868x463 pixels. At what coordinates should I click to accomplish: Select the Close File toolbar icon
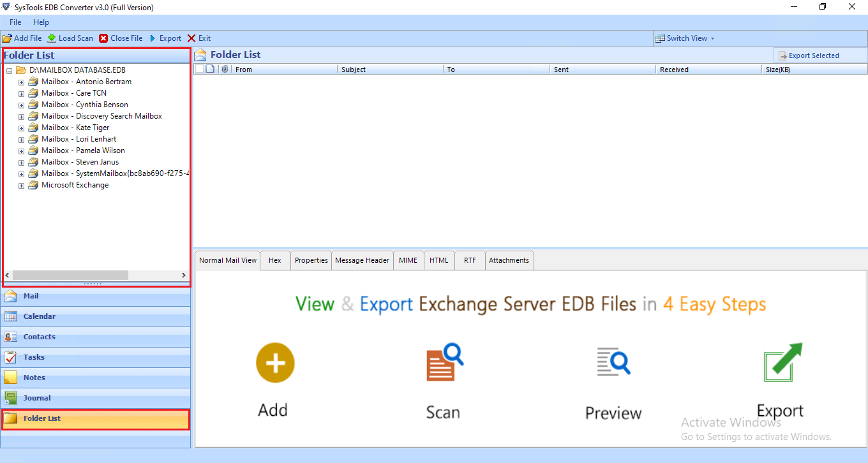click(102, 38)
